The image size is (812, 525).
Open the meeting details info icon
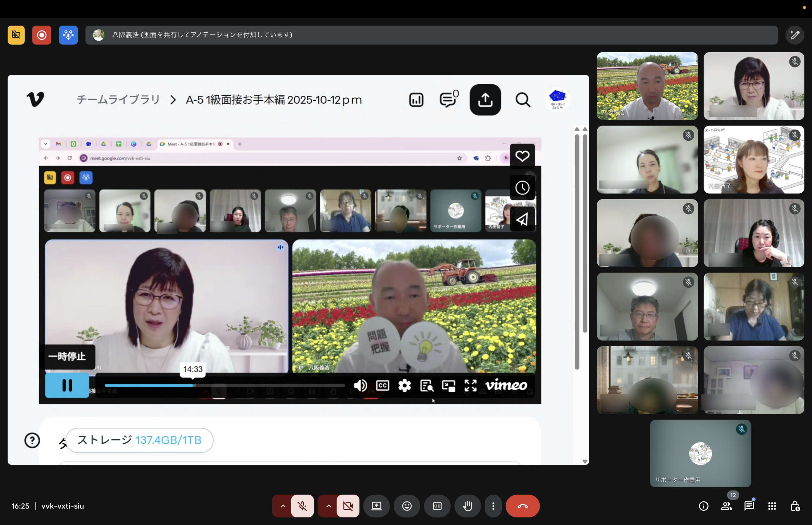[x=704, y=506]
